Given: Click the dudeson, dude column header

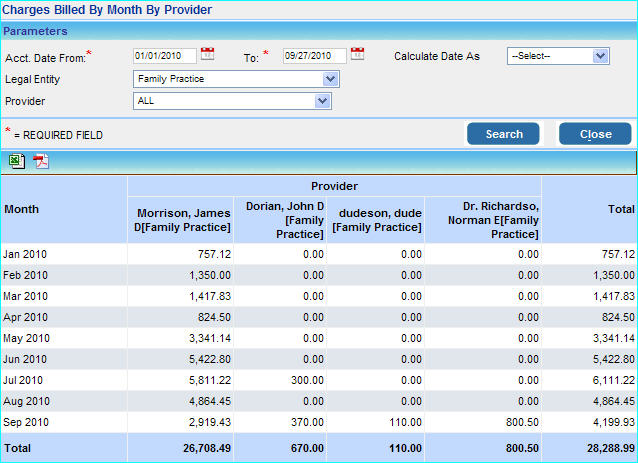Looking at the screenshot, I should tap(376, 221).
